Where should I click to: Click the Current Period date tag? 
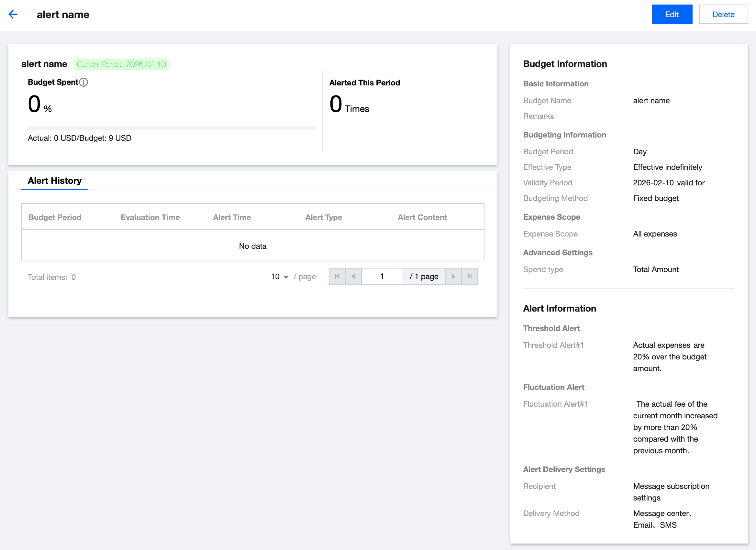[x=121, y=64]
